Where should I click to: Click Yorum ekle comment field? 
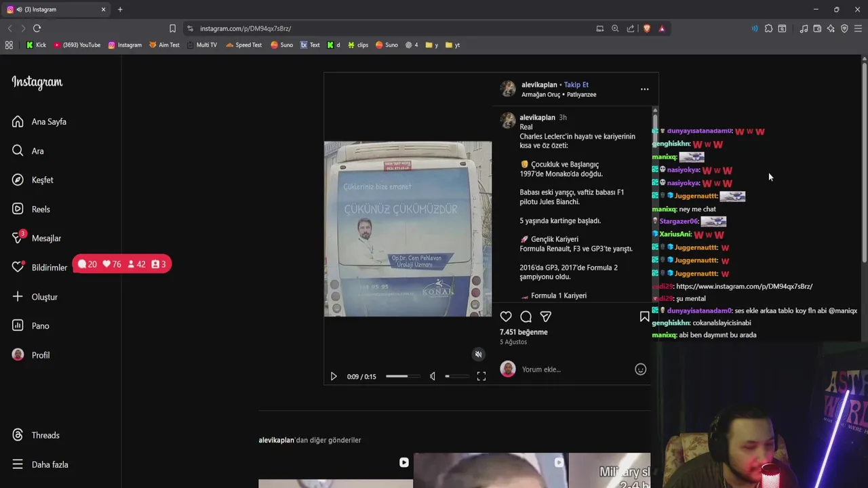575,369
